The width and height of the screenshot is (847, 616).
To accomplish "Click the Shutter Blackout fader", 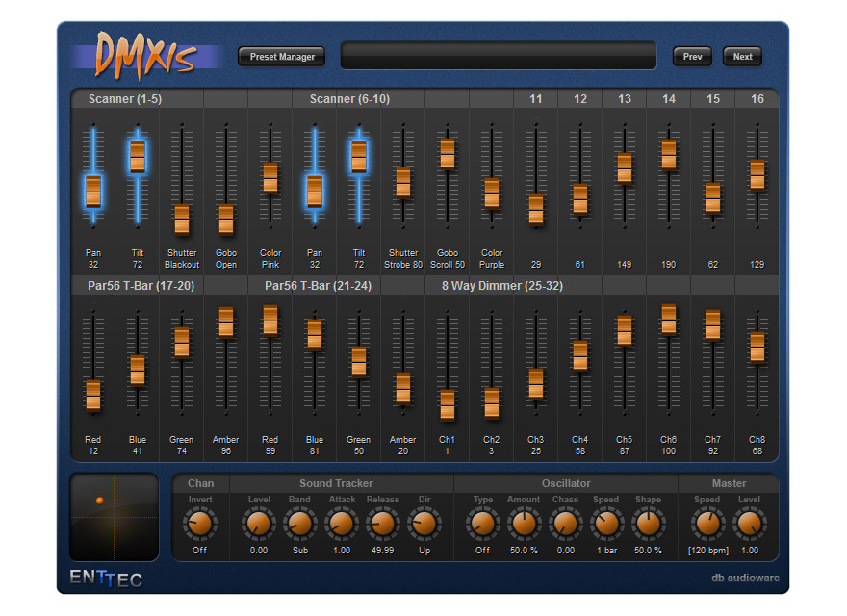I will coord(182,219).
